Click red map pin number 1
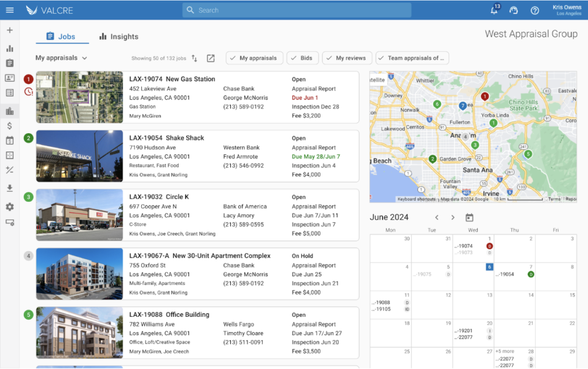 click(485, 96)
